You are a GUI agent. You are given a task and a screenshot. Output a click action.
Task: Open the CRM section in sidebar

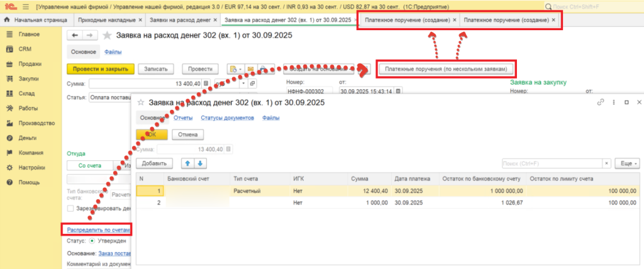(x=25, y=48)
